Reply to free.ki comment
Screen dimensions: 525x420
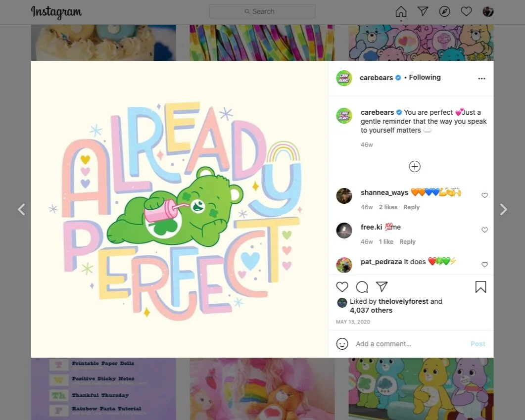407,241
